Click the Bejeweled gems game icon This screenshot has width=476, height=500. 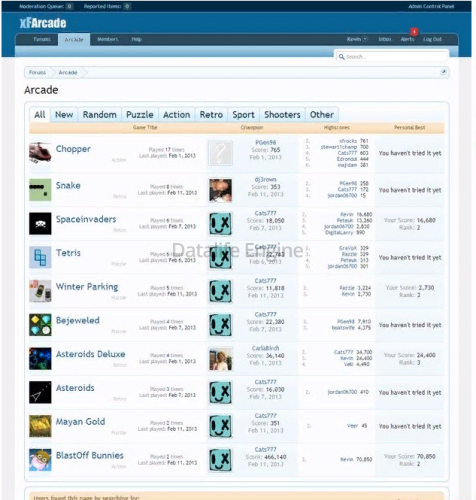point(40,324)
